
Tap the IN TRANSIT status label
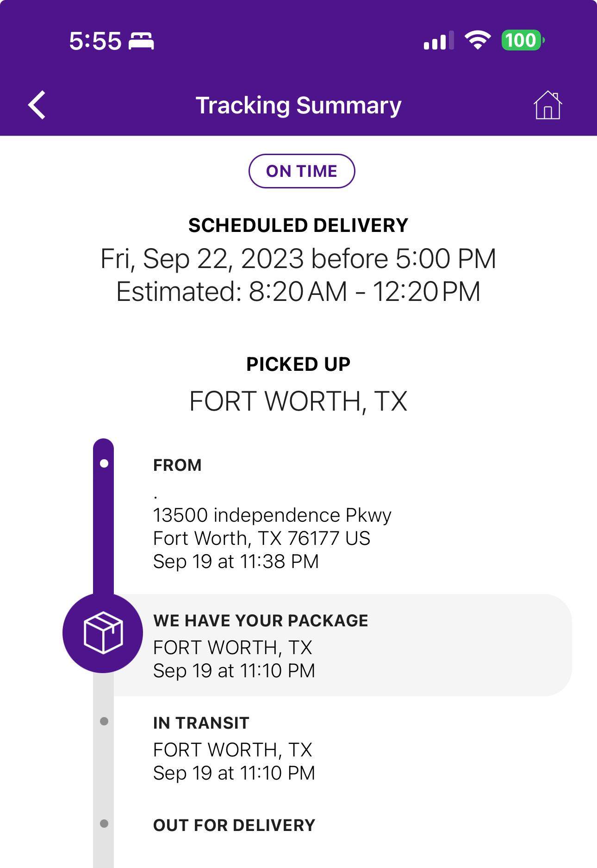pos(201,723)
